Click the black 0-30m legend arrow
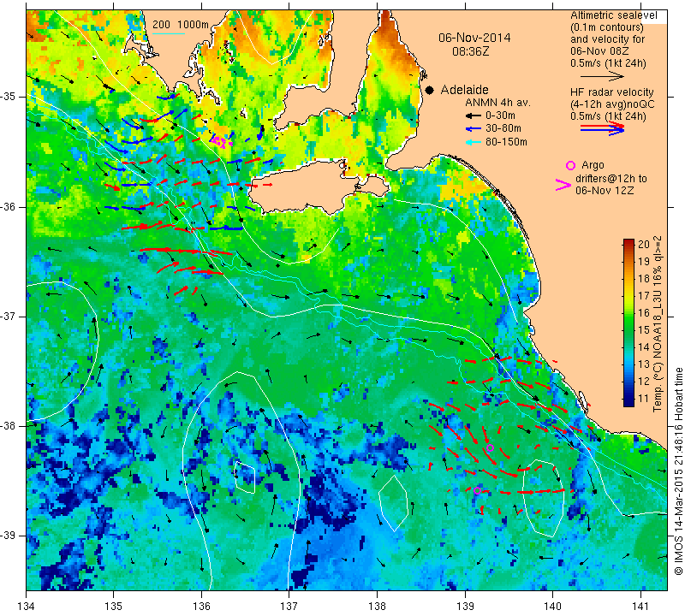This screenshot has height=616, width=685. 473,115
